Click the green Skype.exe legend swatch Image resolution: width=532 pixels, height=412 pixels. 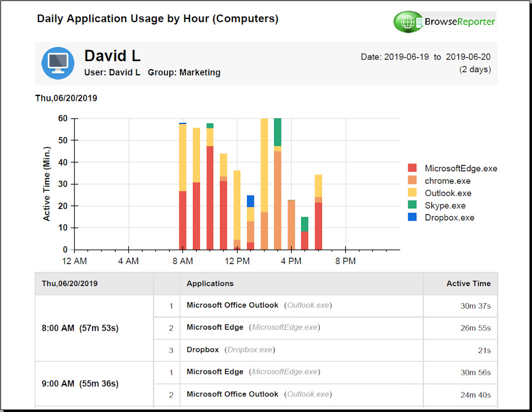(x=412, y=205)
